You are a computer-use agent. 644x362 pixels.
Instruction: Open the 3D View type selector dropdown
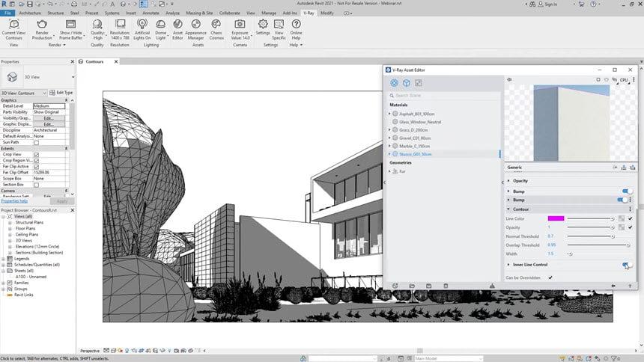tap(73, 77)
